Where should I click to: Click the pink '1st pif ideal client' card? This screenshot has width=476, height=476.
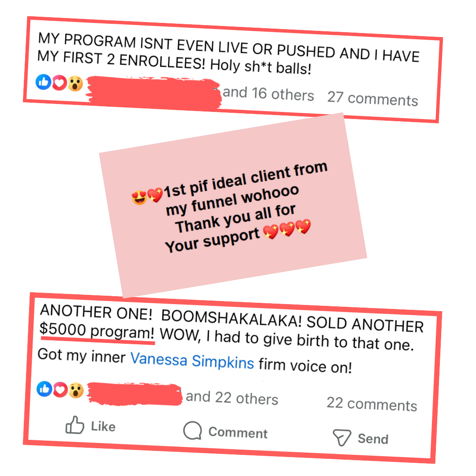[x=233, y=205]
